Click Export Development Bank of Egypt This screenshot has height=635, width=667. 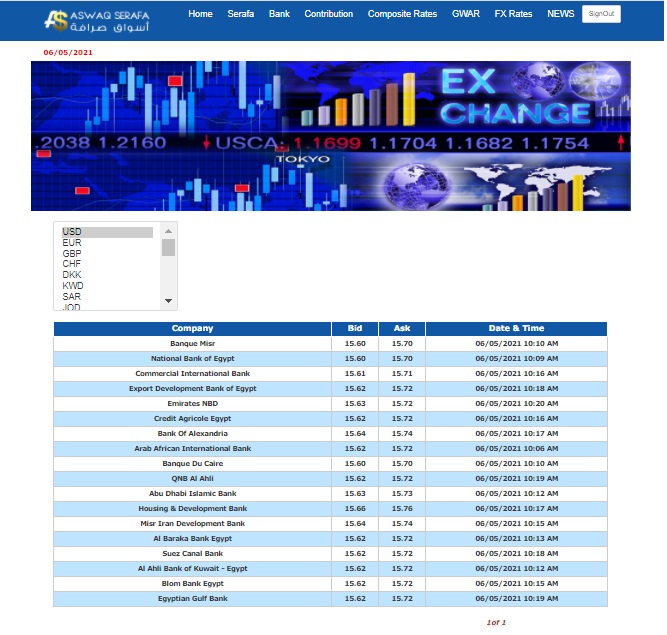pos(192,389)
